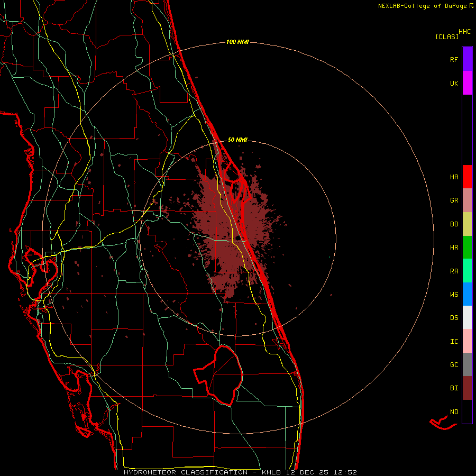Click the DS legend label
The width and height of the screenshot is (476, 476).
(x=454, y=318)
